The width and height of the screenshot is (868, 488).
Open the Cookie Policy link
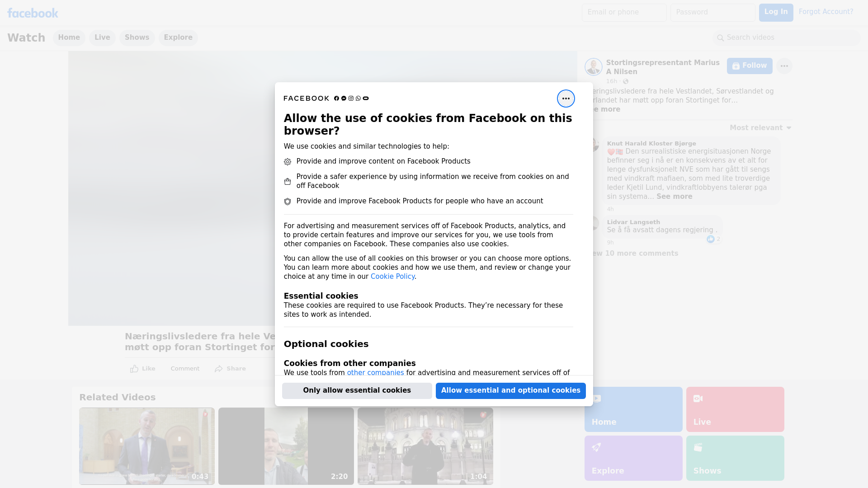(392, 277)
